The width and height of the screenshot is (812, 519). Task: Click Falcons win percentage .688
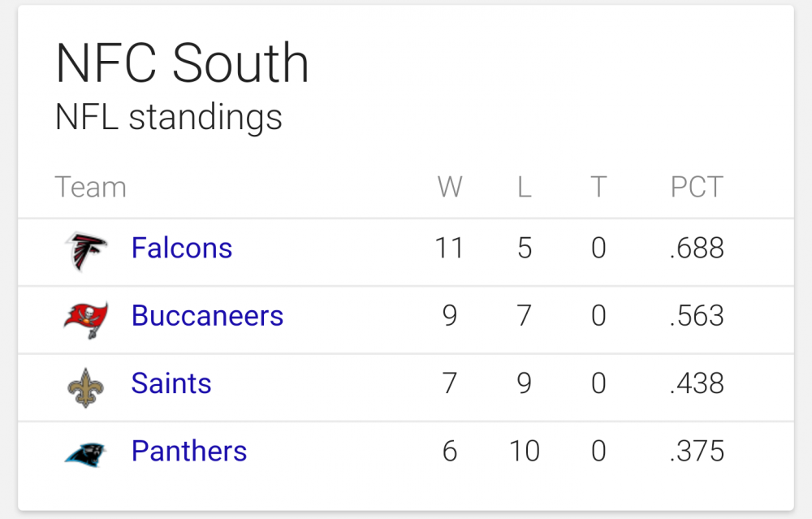click(x=697, y=248)
